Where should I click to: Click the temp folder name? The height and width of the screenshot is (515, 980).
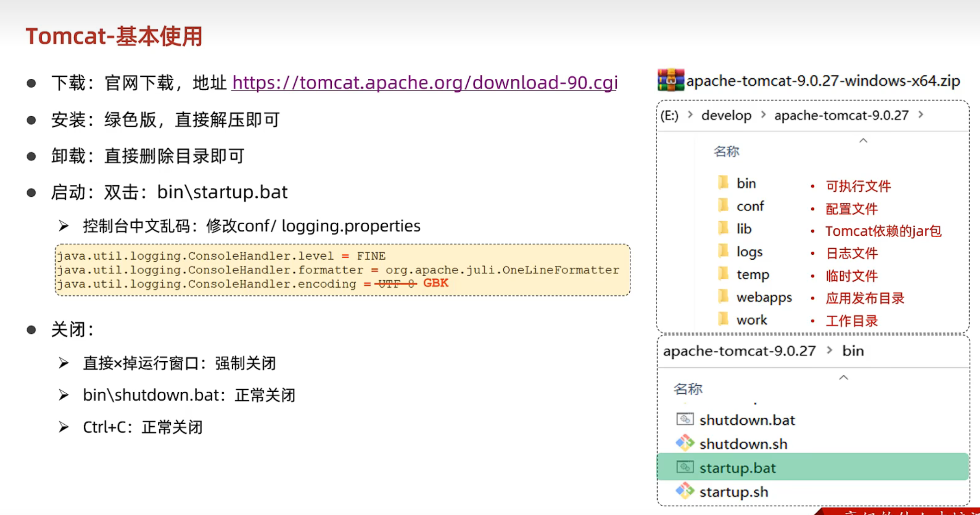point(753,275)
